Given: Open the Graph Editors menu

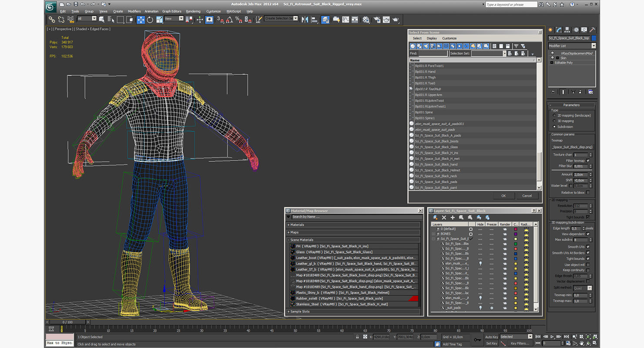Looking at the screenshot, I should (172, 11).
